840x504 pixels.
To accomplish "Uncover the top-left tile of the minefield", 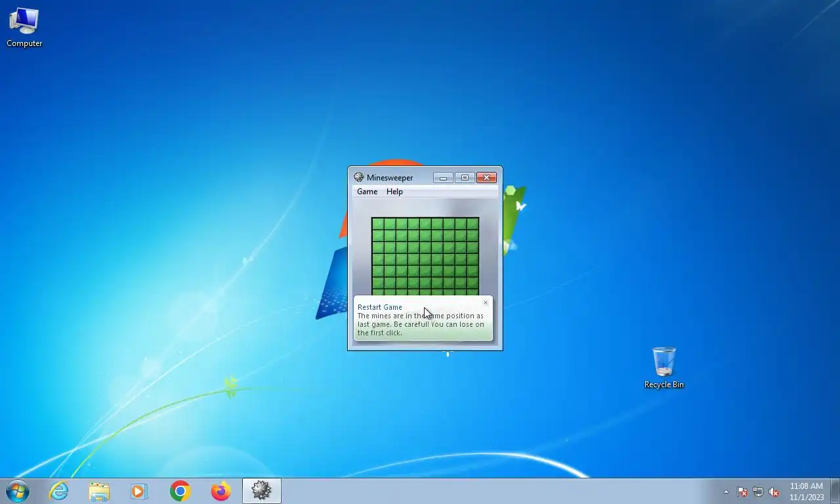I will click(x=378, y=224).
